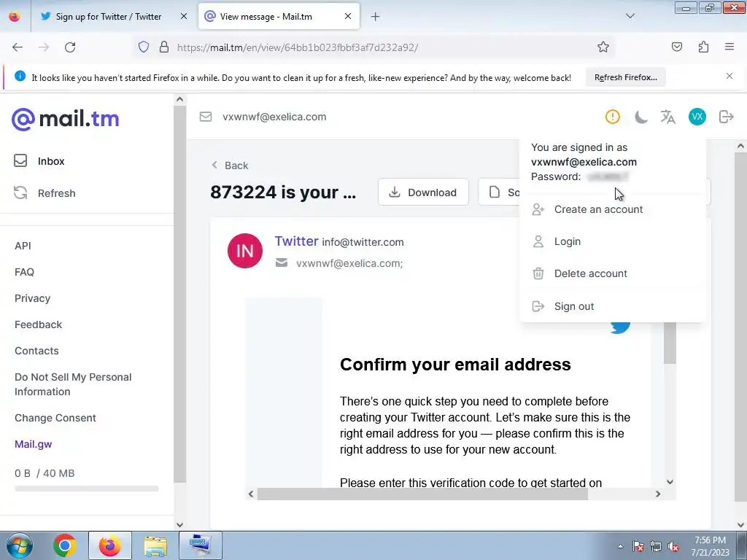This screenshot has width=747, height=560.
Task: Open the API link
Action: [x=23, y=246]
